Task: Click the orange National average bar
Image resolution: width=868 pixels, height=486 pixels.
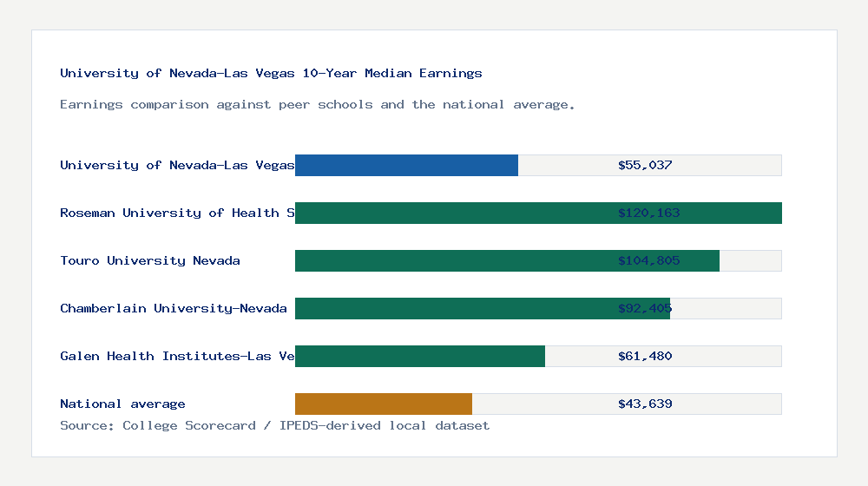Action: click(x=384, y=404)
